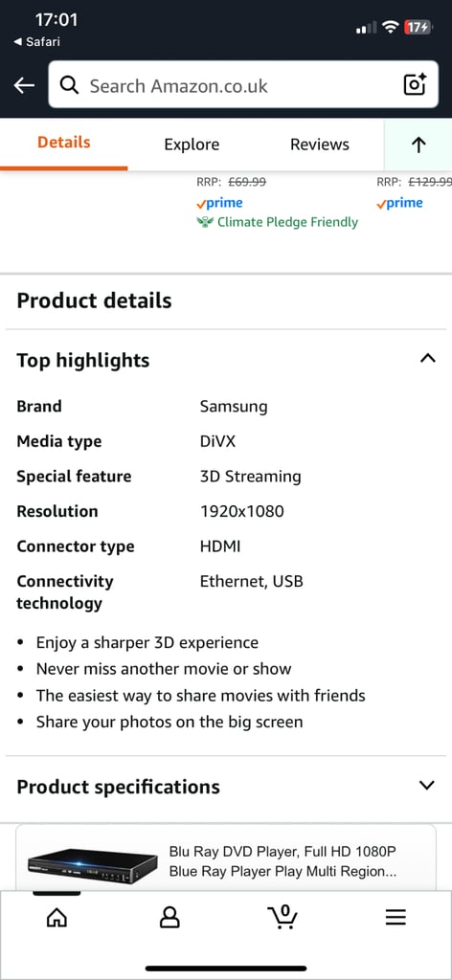This screenshot has width=452, height=980.
Task: Open account profile icon
Action: tap(169, 917)
